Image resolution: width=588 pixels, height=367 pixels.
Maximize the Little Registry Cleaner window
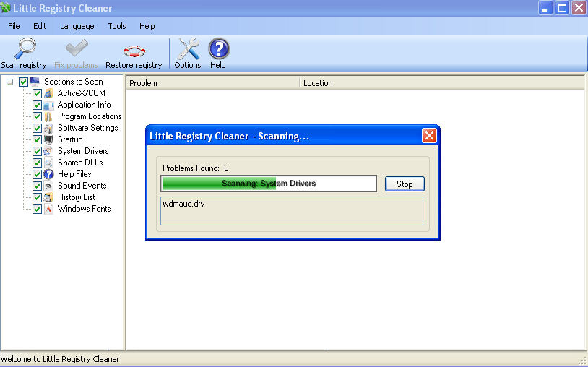pos(562,8)
